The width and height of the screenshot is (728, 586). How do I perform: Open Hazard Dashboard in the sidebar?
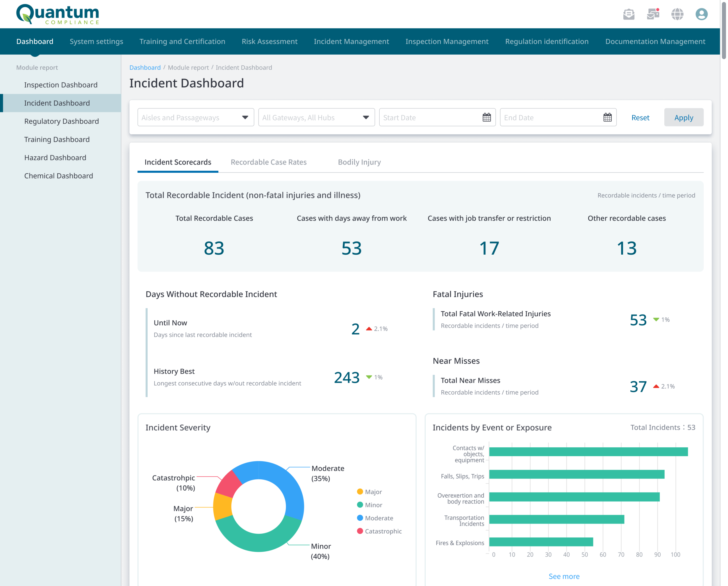point(61,158)
